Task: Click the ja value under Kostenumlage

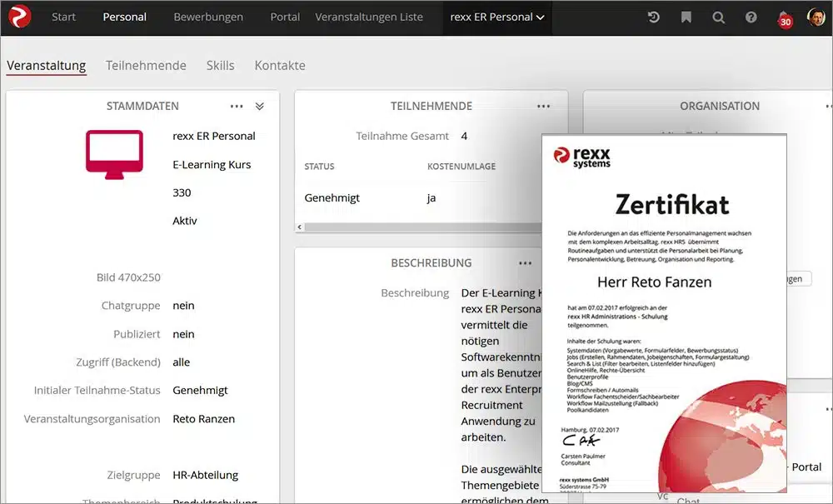Action: click(431, 198)
